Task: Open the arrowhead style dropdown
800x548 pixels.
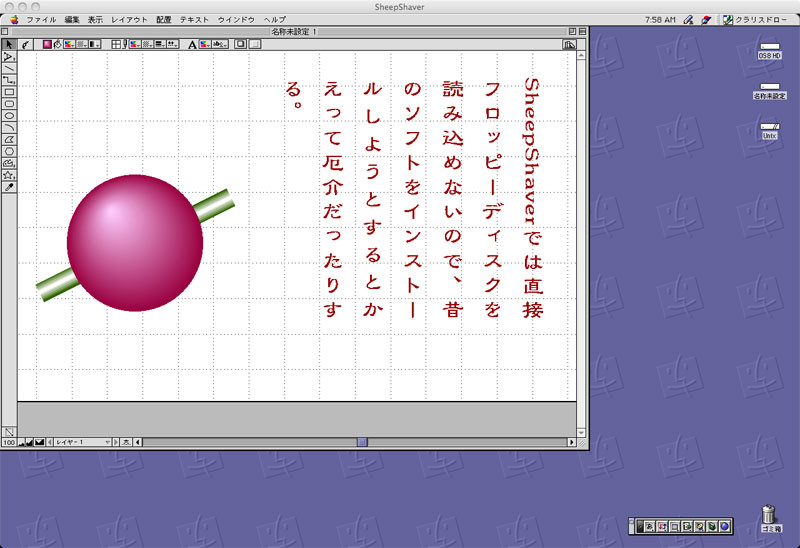Action: point(172,44)
